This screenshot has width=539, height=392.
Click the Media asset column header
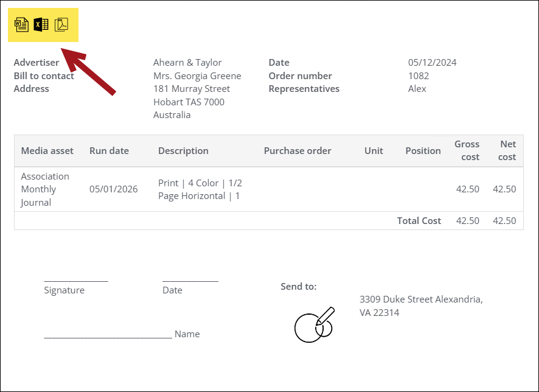(47, 151)
